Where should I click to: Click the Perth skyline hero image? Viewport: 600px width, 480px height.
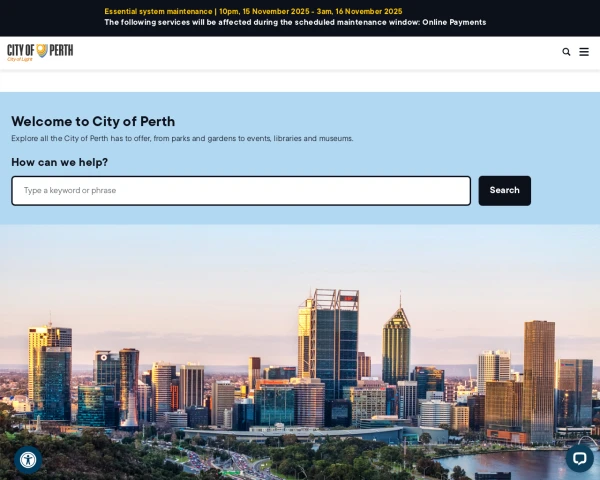point(300,352)
